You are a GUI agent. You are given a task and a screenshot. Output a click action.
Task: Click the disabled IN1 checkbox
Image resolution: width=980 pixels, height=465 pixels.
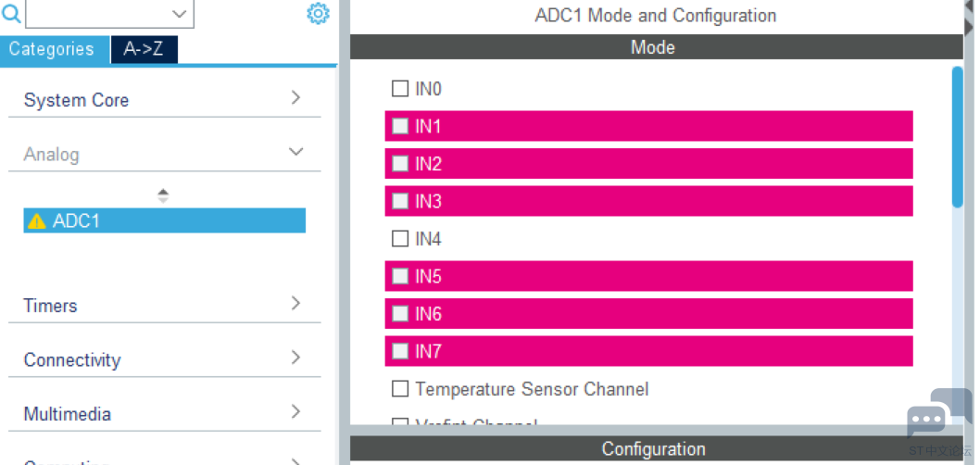(400, 126)
